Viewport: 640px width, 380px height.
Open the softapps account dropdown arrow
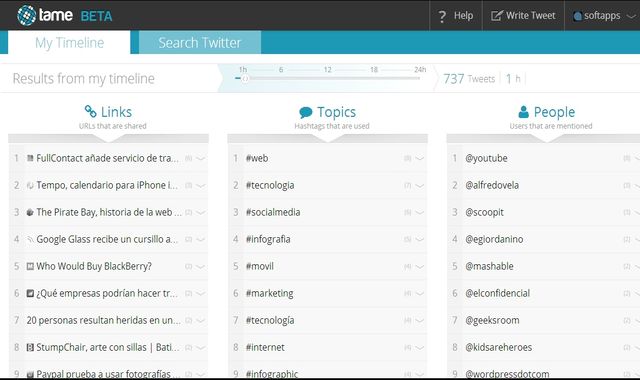click(x=631, y=16)
